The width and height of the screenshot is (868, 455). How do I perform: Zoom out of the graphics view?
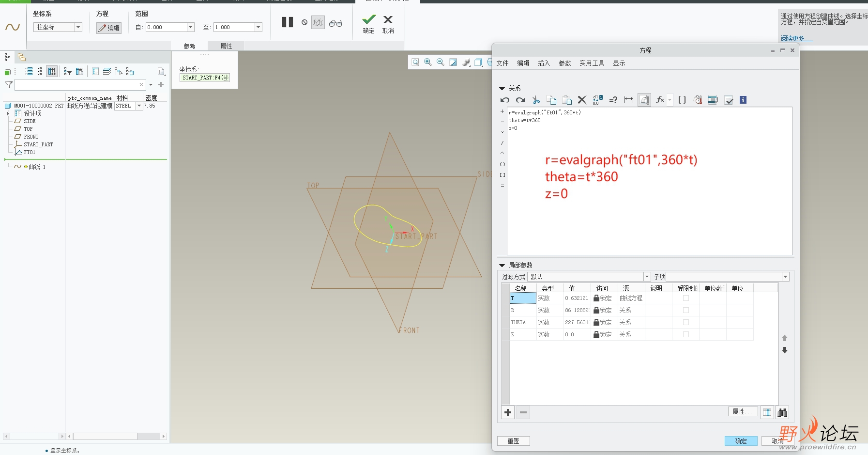click(x=441, y=62)
